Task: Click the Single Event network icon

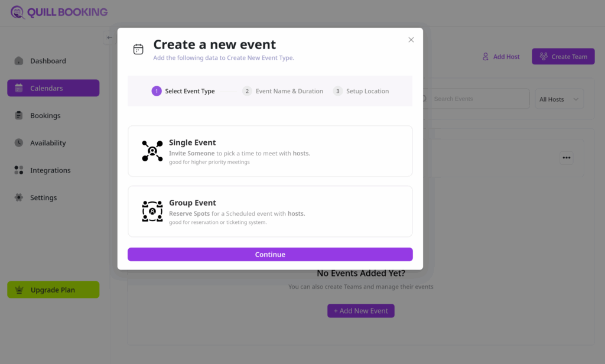Action: 152,151
